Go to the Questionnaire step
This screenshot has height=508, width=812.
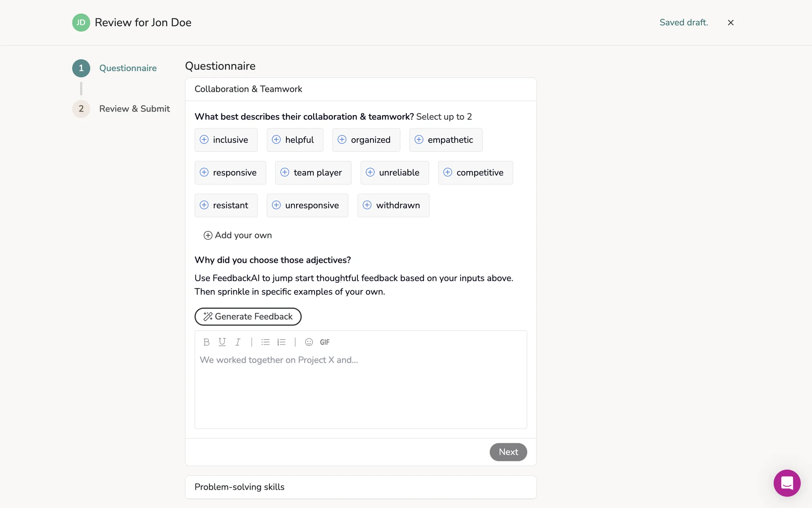[x=128, y=68]
